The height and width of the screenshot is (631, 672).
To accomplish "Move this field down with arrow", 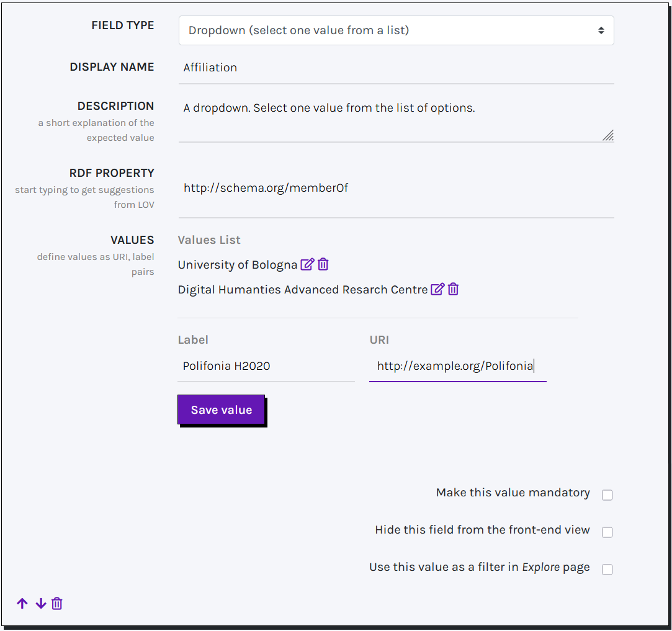I will [41, 604].
